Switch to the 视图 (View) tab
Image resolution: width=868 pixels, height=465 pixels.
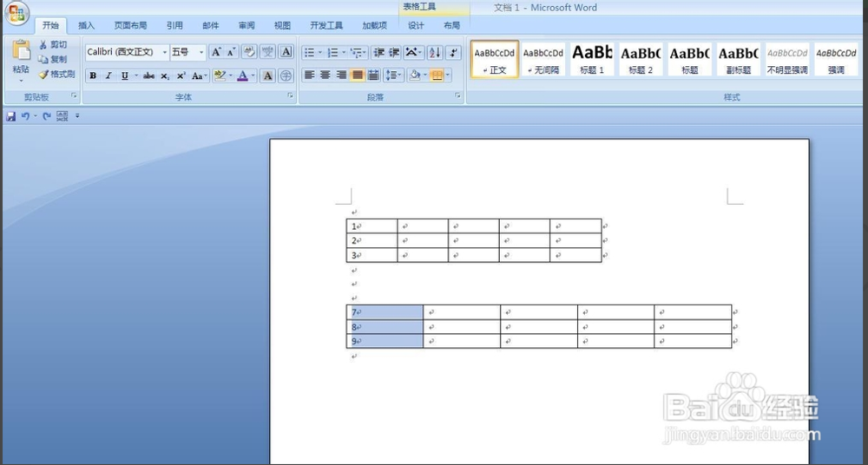tap(282, 25)
